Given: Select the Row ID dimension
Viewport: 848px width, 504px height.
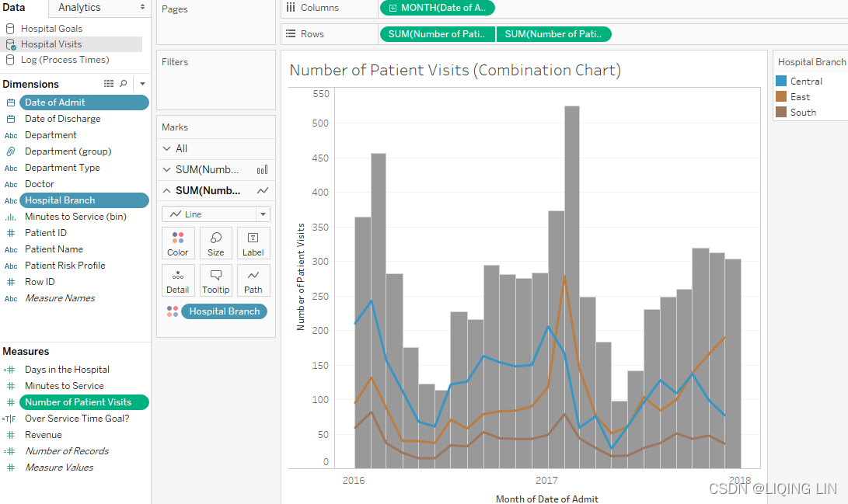Looking at the screenshot, I should [x=40, y=282].
